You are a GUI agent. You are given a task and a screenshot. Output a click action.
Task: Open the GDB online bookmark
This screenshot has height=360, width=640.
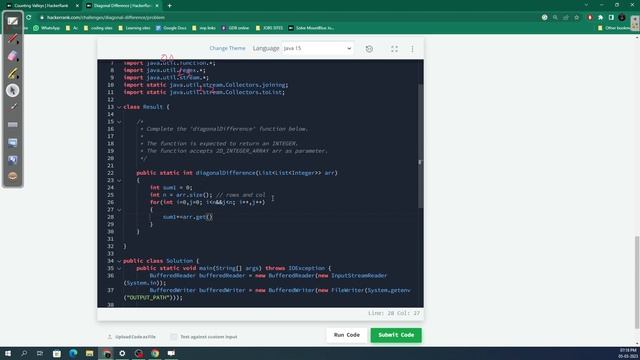click(x=236, y=28)
